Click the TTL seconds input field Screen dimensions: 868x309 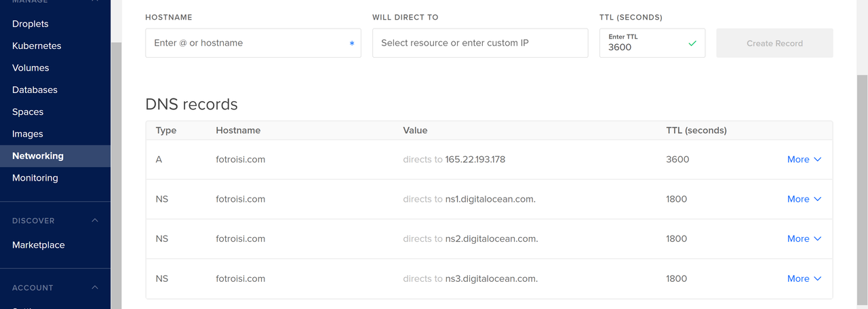pyautogui.click(x=644, y=48)
